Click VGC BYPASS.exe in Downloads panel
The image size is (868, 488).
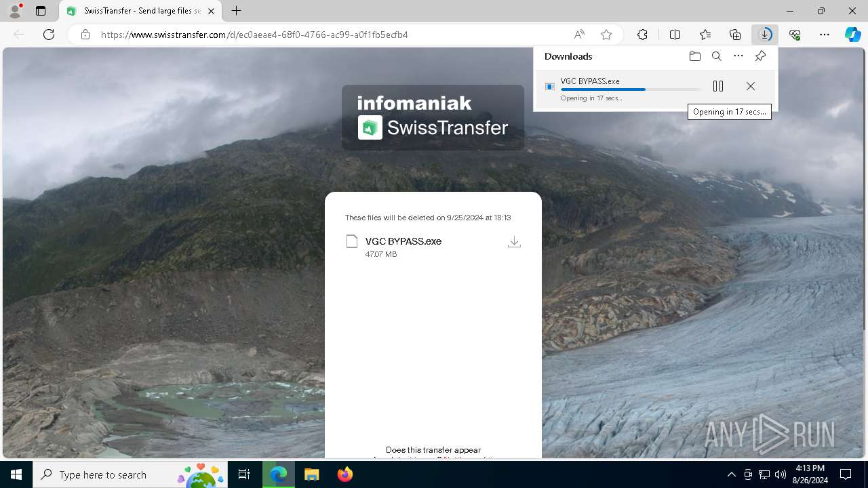590,81
